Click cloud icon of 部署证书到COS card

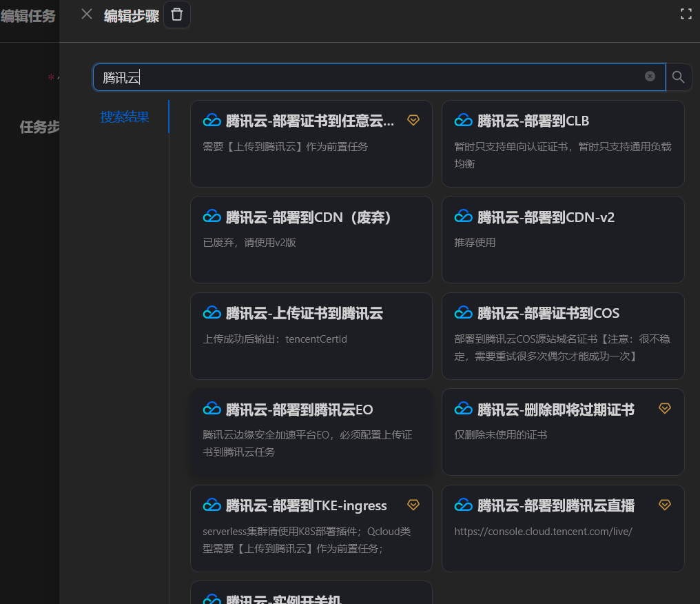click(x=463, y=313)
